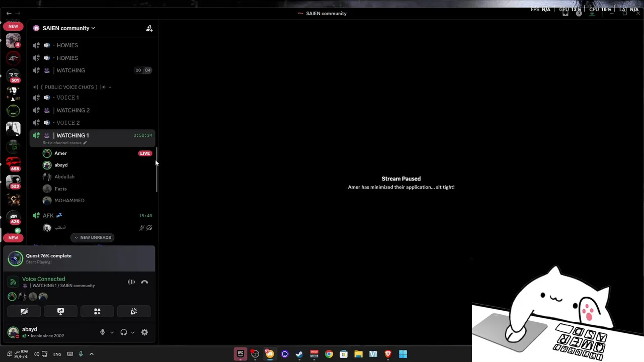The height and width of the screenshot is (362, 644).
Task: Mute microphone in the user panel
Action: [103, 332]
